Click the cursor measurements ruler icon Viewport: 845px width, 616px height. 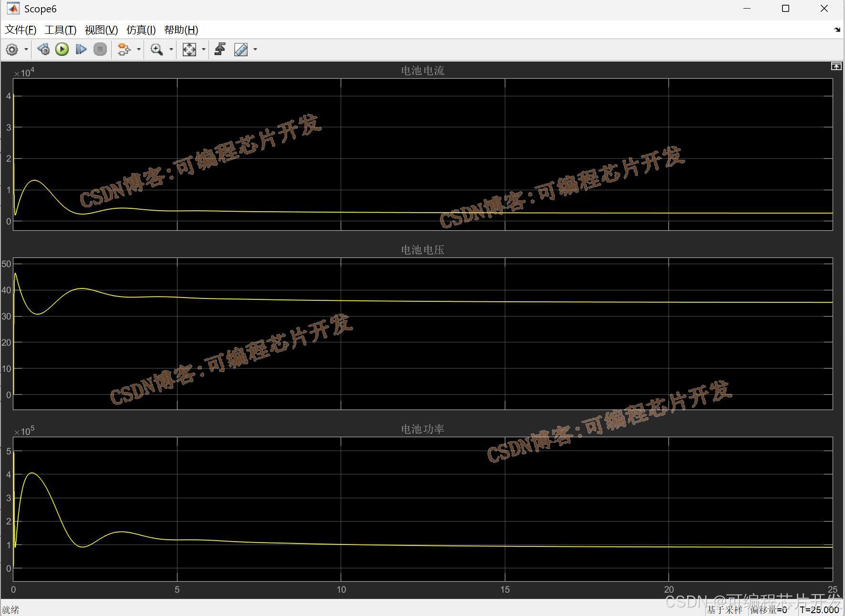241,50
